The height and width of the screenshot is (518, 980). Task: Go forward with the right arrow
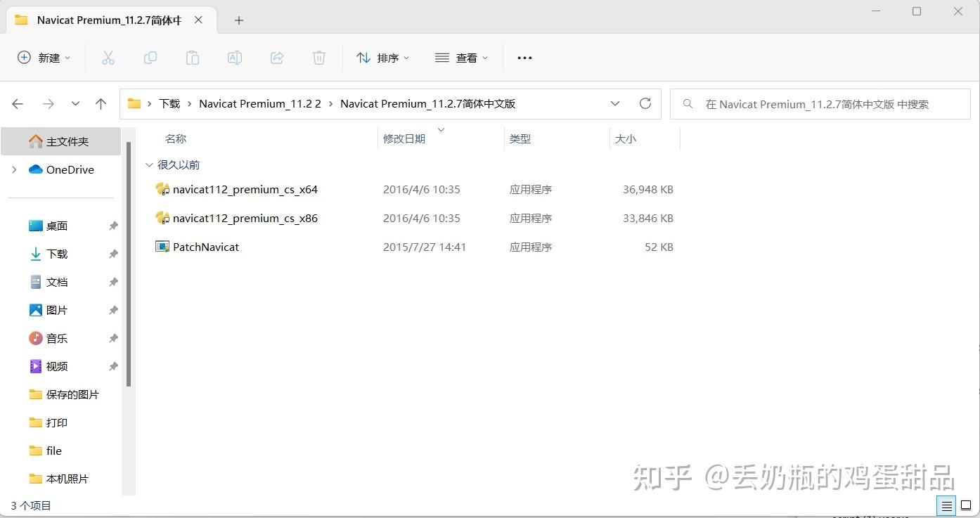pyautogui.click(x=48, y=104)
